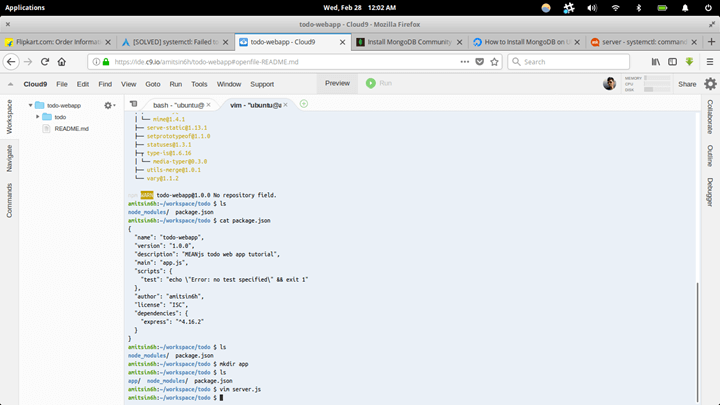Expand the todo folder arrow

(x=38, y=117)
